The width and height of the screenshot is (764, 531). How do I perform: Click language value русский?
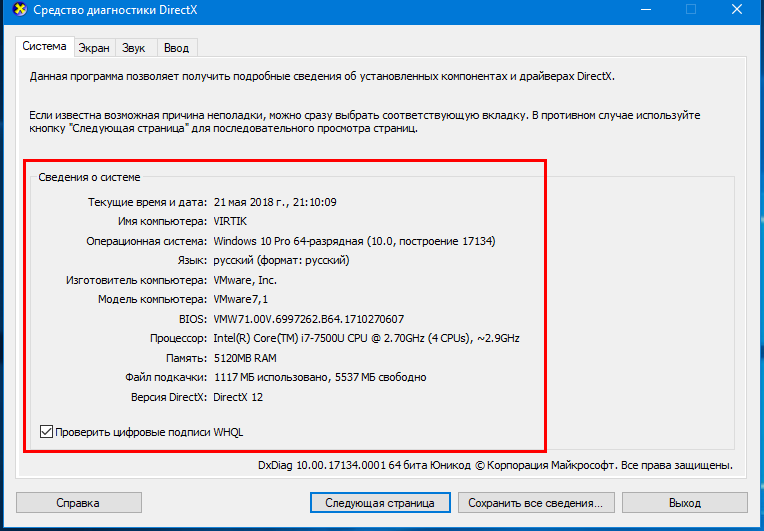point(281,260)
